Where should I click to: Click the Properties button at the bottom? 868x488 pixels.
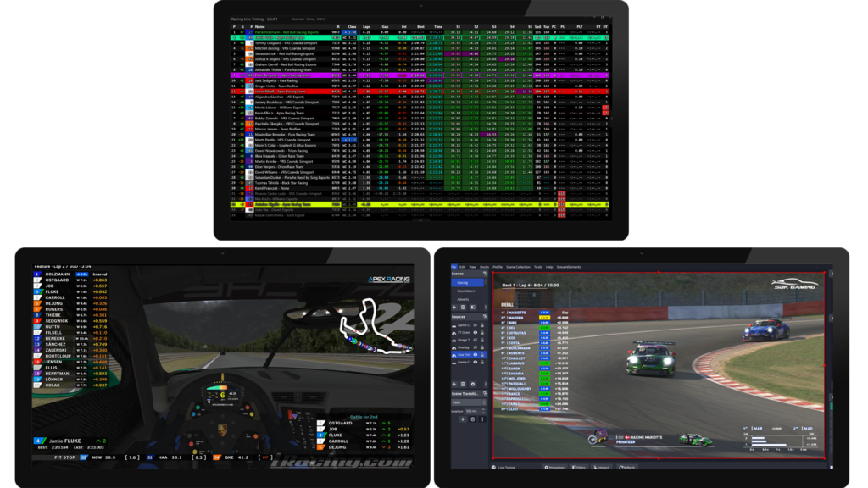click(554, 467)
